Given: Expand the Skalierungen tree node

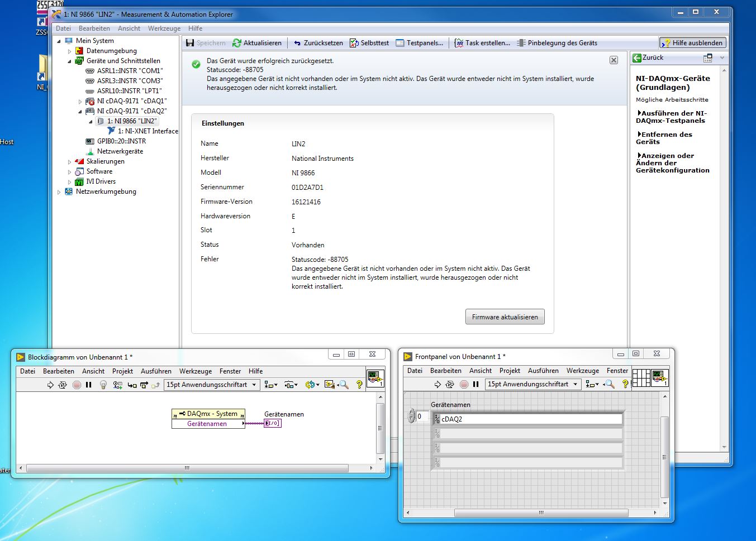Looking at the screenshot, I should click(70, 162).
